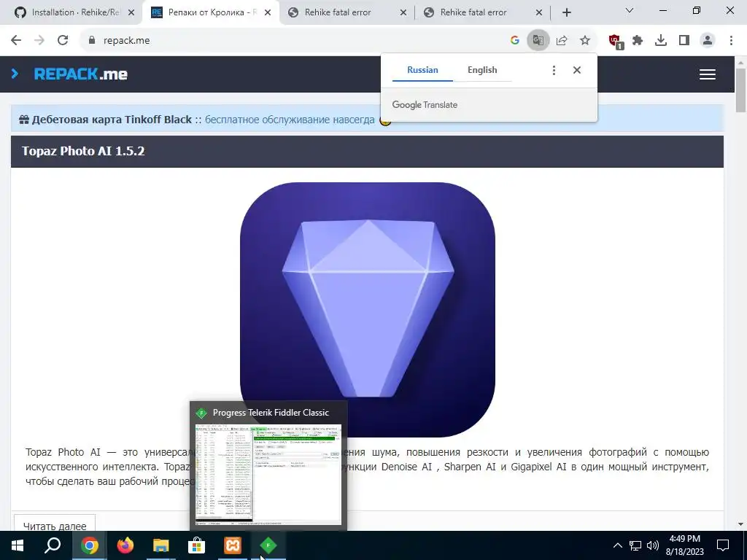Open Chrome profile avatar
Screen dimensions: 747x560
coord(708,41)
